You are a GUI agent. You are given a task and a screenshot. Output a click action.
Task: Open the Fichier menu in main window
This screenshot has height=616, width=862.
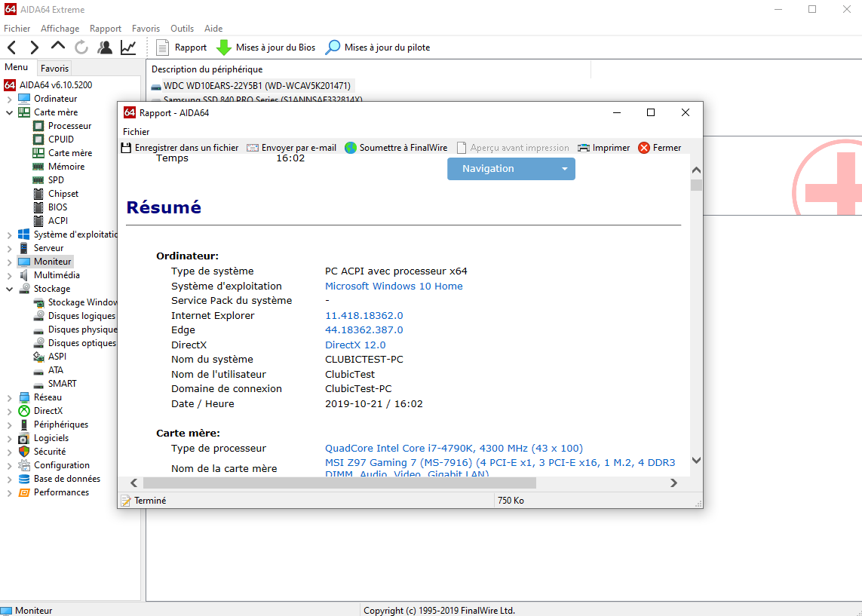pyautogui.click(x=17, y=29)
